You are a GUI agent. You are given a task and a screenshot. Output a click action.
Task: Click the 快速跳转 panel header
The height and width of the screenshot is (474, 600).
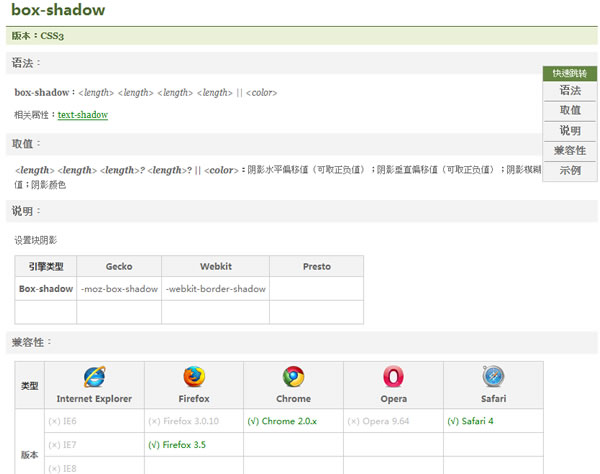point(570,73)
